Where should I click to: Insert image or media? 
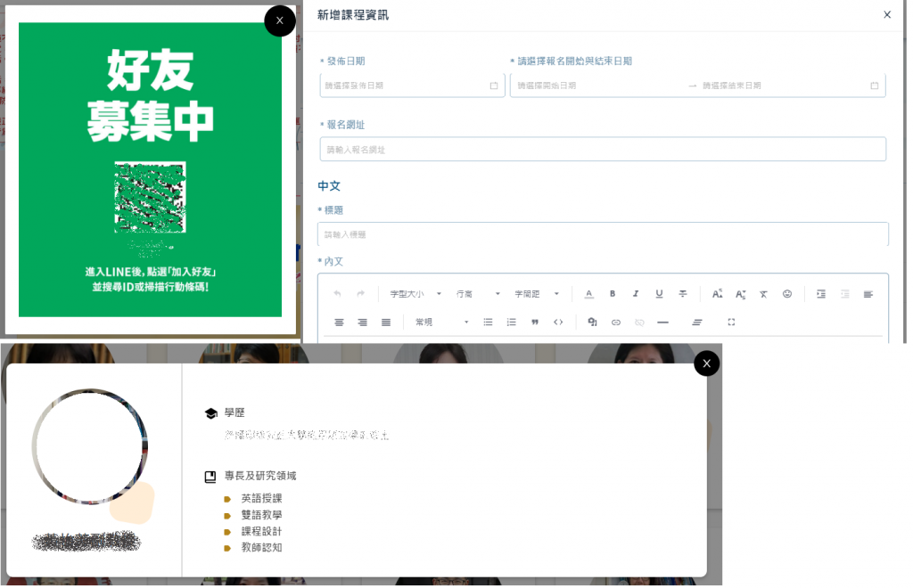pyautogui.click(x=592, y=323)
